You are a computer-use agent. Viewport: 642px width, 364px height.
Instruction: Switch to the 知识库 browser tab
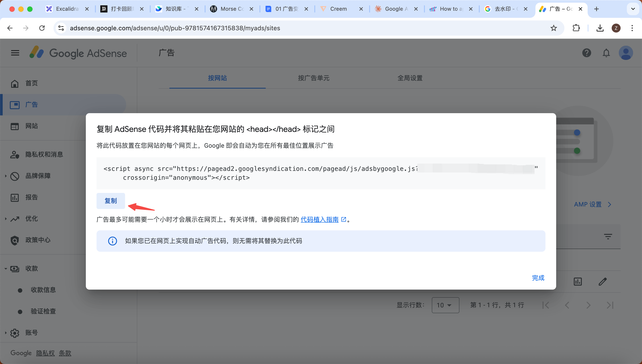click(177, 9)
